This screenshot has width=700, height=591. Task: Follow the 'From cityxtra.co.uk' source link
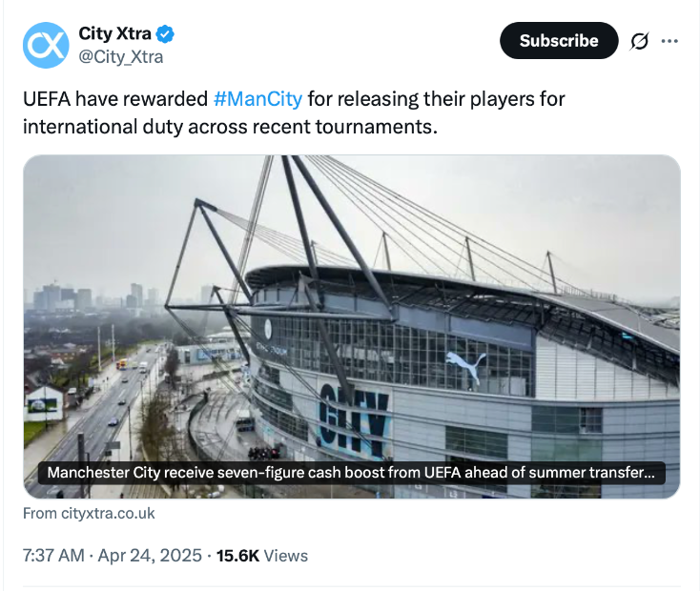point(88,513)
